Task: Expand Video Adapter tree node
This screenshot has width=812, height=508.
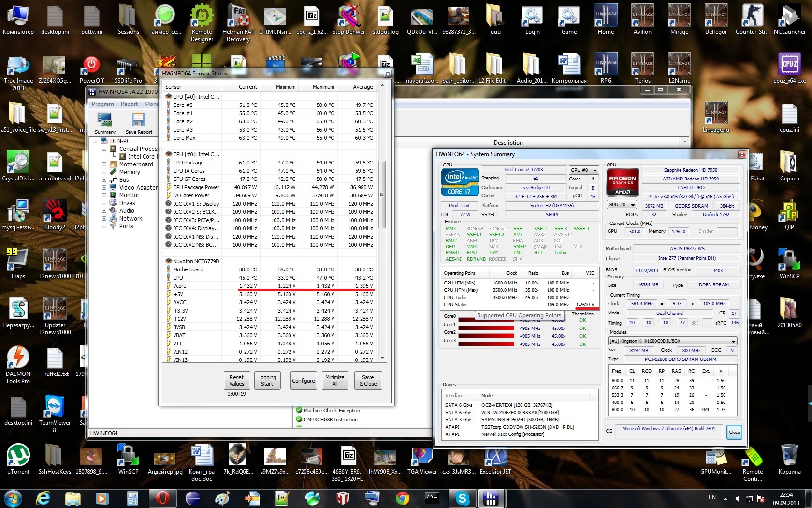Action: point(104,188)
